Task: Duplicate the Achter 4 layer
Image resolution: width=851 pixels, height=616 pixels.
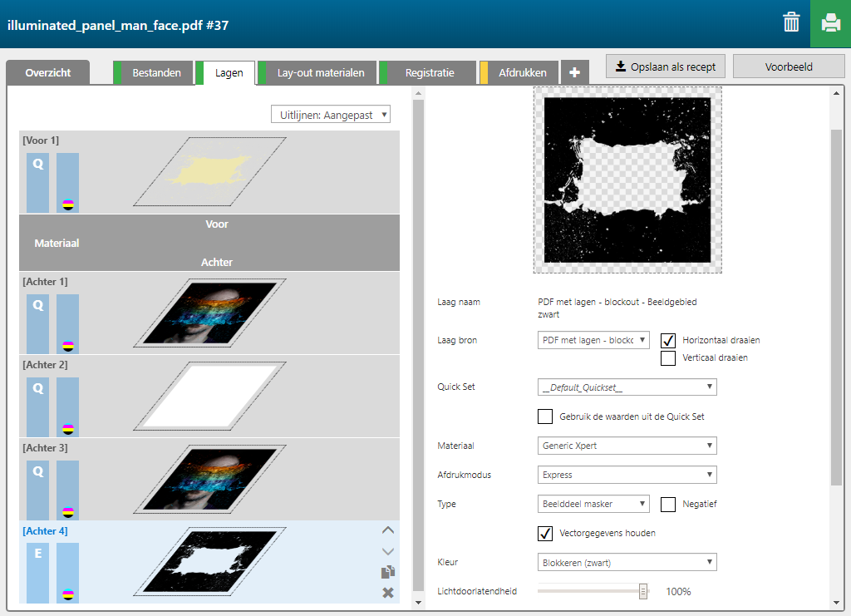Action: (387, 572)
